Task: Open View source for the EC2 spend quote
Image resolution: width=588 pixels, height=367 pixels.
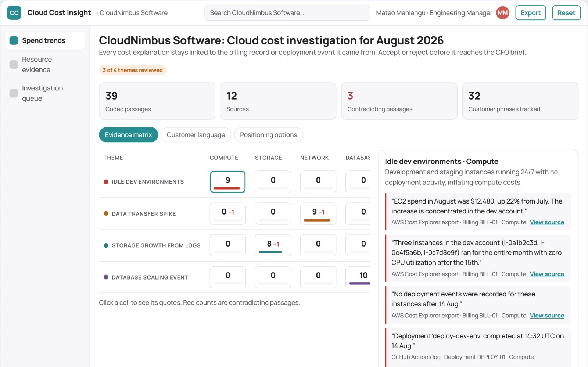Action: pos(547,222)
